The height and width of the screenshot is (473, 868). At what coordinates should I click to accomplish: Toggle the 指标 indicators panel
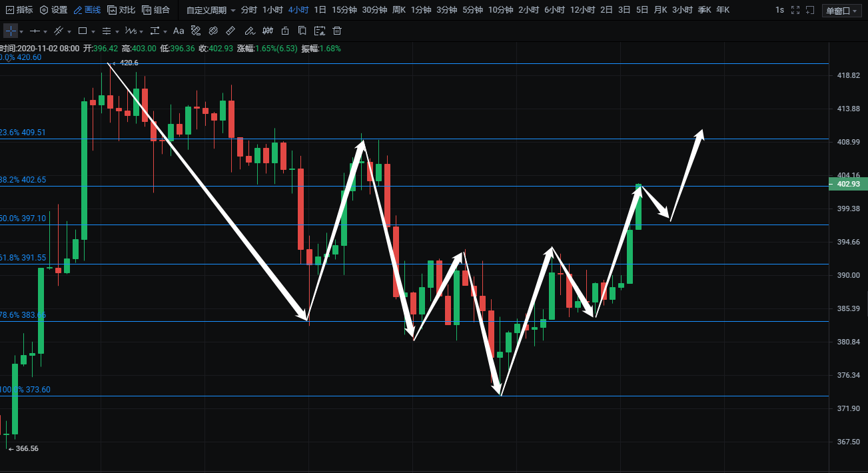point(19,10)
